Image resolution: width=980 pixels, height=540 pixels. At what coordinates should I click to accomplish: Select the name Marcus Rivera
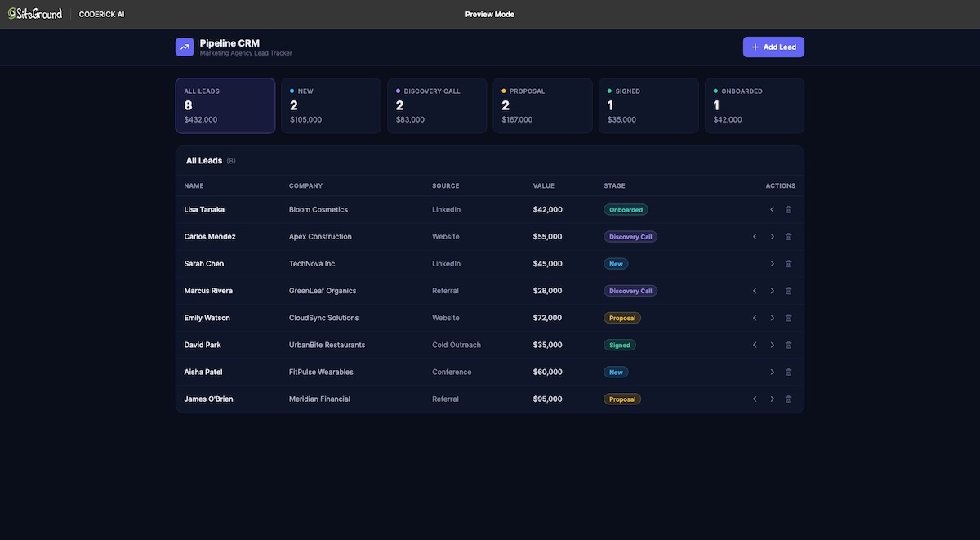(x=208, y=291)
